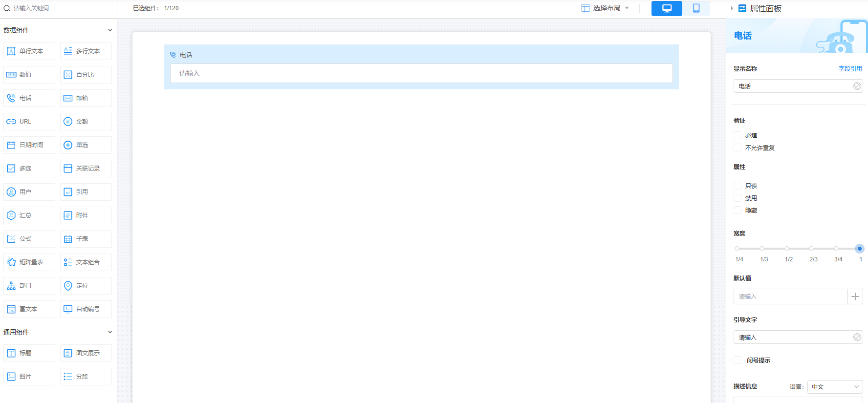The width and height of the screenshot is (868, 403).
Task: Add the 子表 component
Action: (86, 239)
